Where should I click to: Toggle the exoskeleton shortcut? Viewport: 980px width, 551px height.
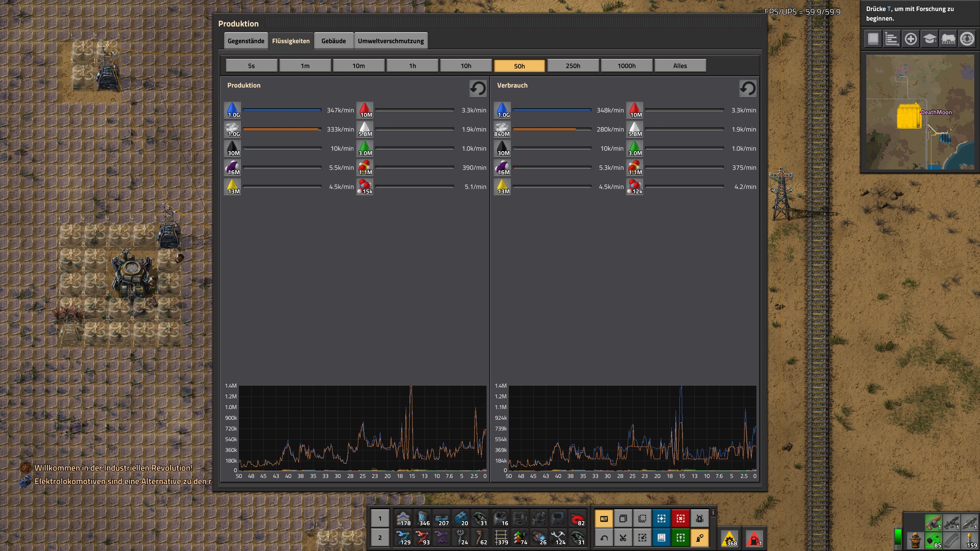700,538
